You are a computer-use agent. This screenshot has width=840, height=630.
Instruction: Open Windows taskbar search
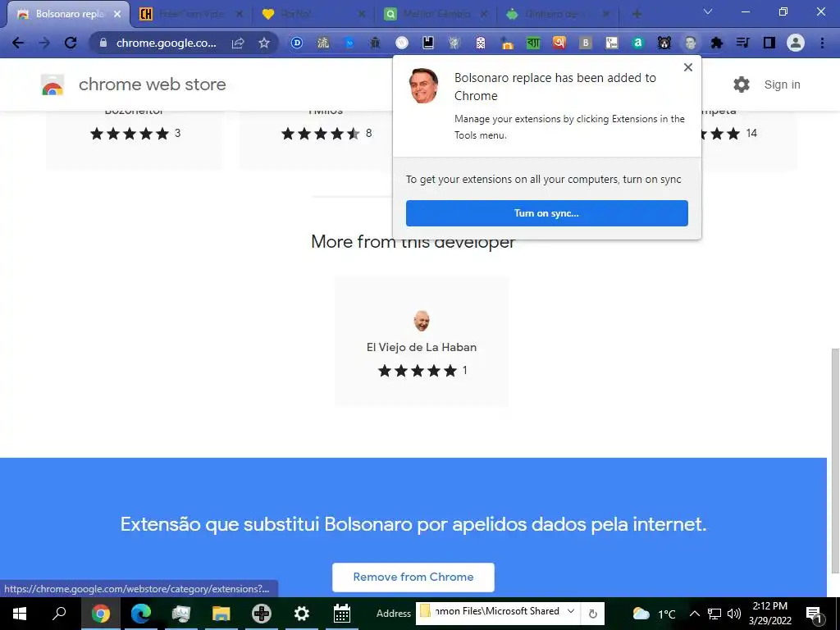click(x=59, y=614)
